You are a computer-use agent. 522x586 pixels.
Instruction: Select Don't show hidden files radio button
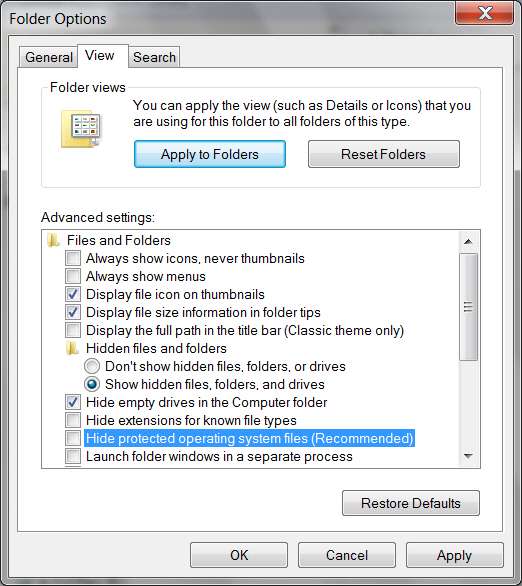[92, 366]
